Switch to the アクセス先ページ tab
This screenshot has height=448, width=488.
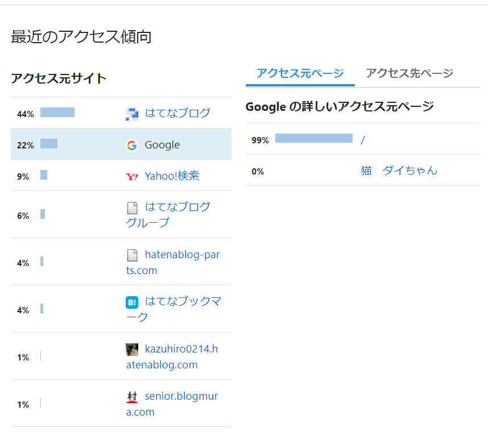[410, 73]
